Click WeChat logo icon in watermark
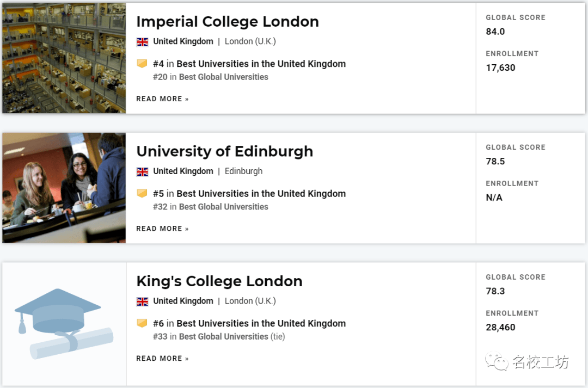The image size is (588, 388). (x=497, y=361)
